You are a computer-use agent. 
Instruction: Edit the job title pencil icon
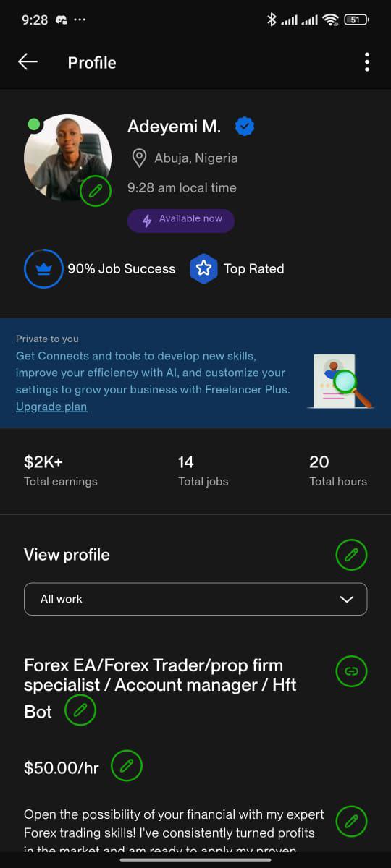[80, 710]
